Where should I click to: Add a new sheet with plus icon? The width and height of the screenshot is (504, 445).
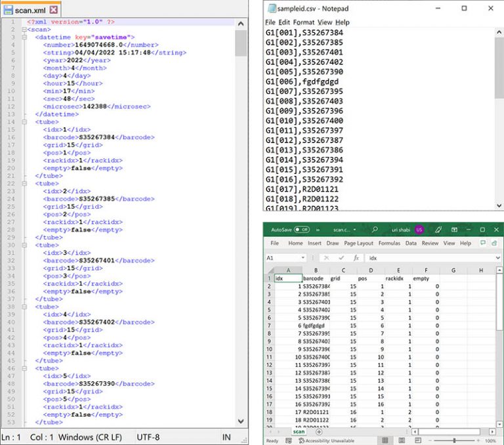pos(319,431)
